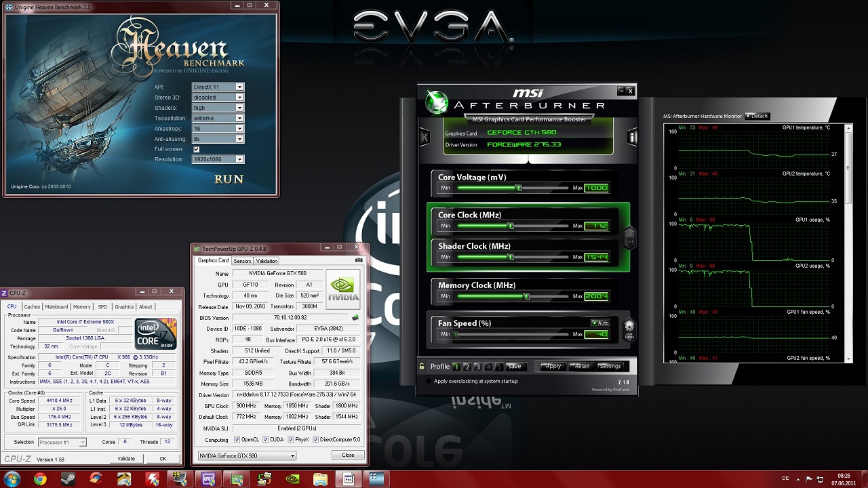Switch to the Sensors tab in GPU-Z
868x488 pixels.
point(242,261)
